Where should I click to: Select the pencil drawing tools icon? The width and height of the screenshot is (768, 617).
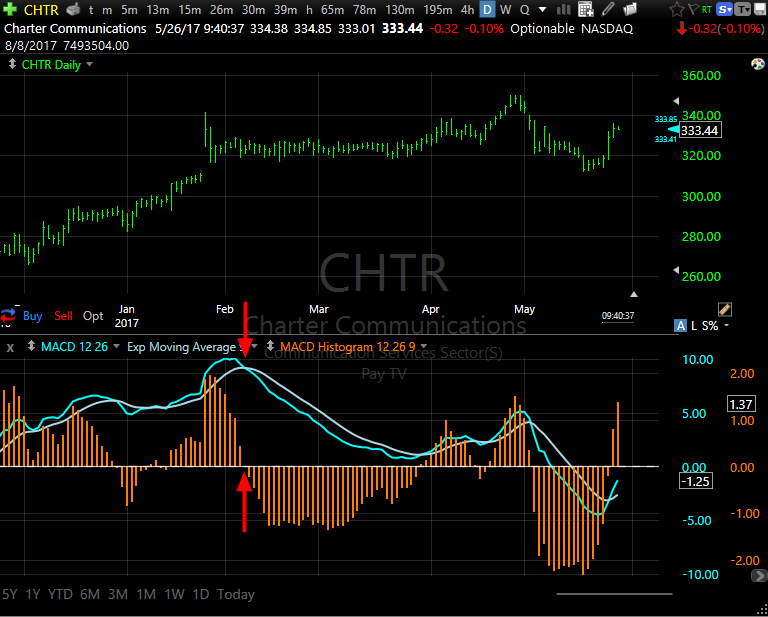coord(608,9)
